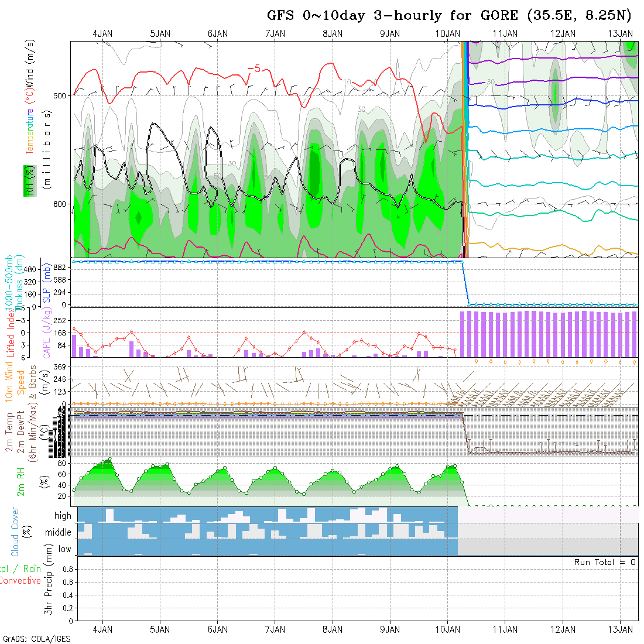Click the 'Run Total = 0' precipitation text

tap(605, 562)
